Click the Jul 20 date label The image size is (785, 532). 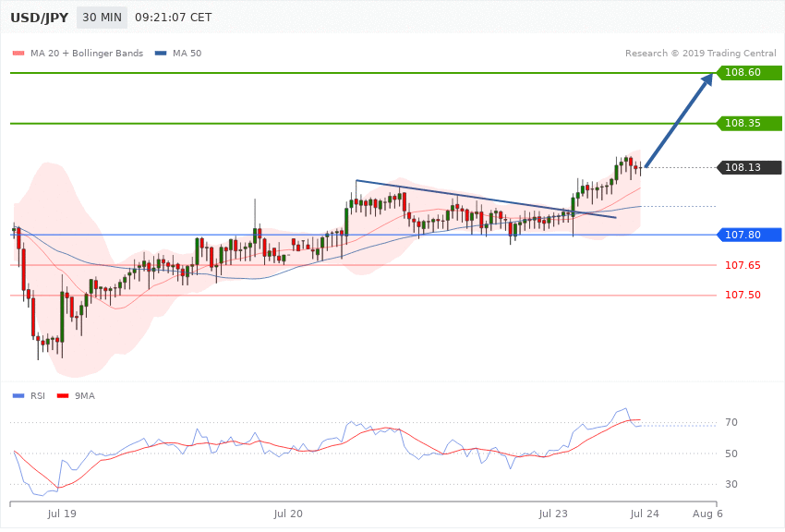[288, 514]
